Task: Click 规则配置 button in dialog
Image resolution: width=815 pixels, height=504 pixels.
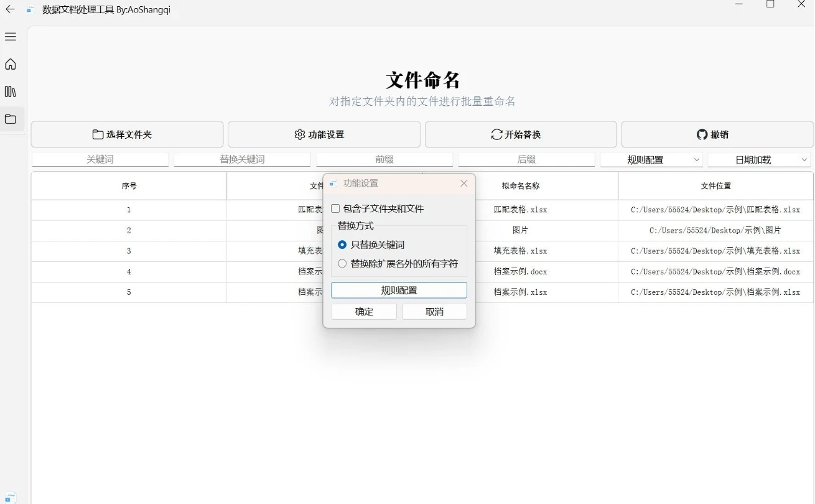Action: pyautogui.click(x=399, y=290)
